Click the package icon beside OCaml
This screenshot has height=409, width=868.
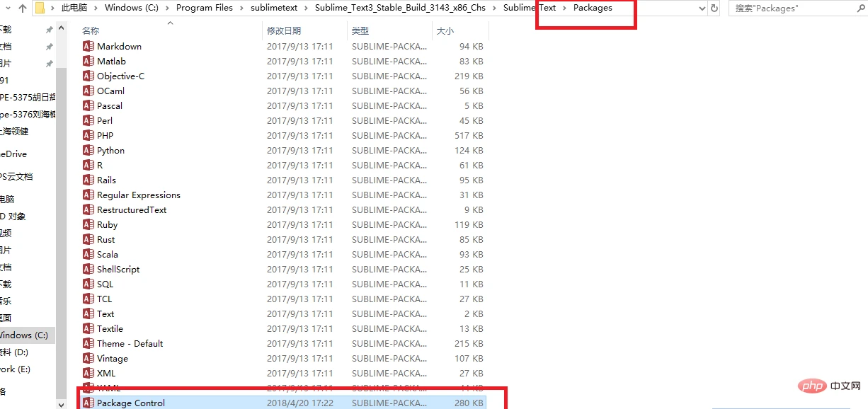pyautogui.click(x=88, y=91)
